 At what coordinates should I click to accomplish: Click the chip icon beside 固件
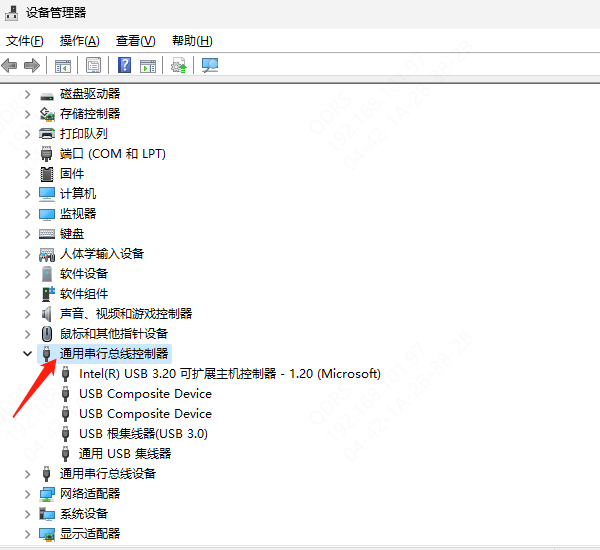47,174
